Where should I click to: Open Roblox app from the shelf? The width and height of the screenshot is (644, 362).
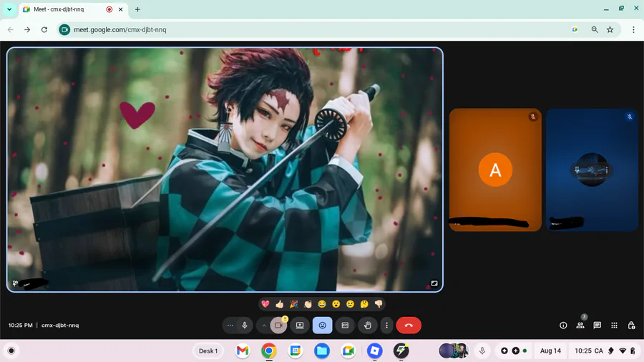[374, 351]
